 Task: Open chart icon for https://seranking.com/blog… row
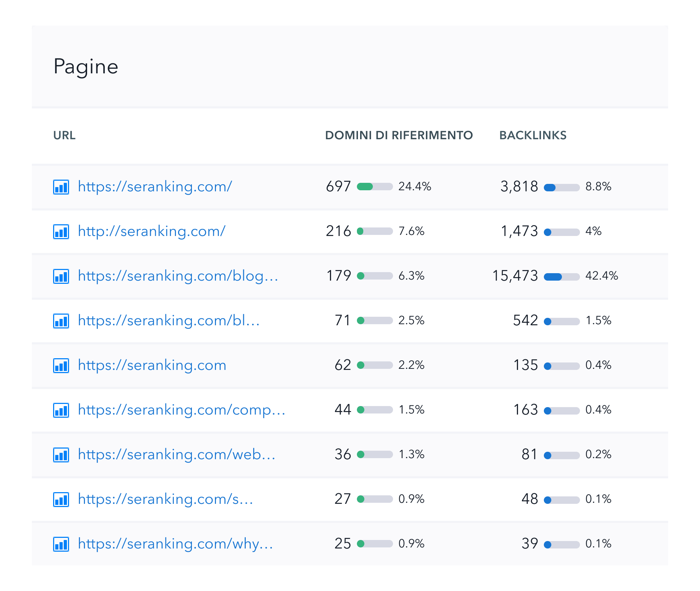[61, 276]
